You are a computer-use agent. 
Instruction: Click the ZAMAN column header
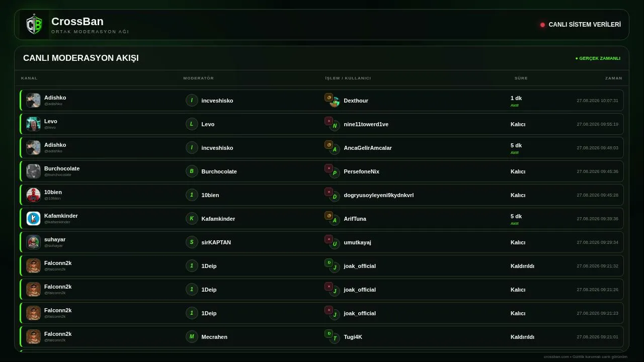point(614,78)
